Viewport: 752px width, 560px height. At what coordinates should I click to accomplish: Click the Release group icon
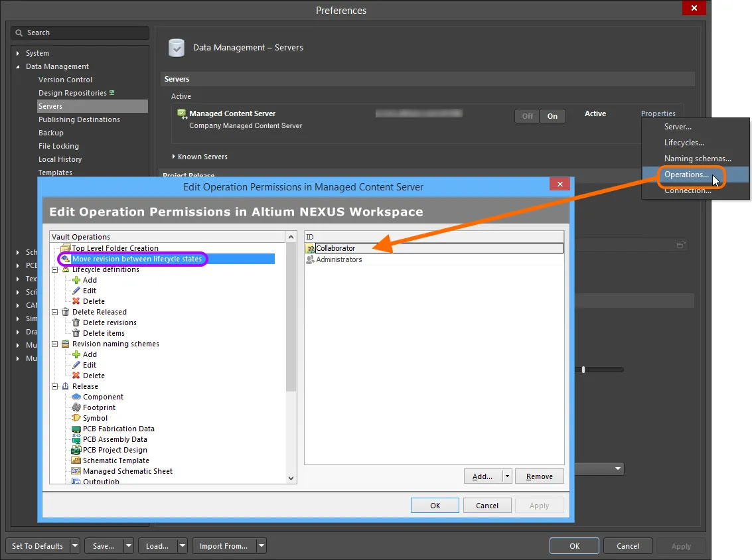pos(66,386)
